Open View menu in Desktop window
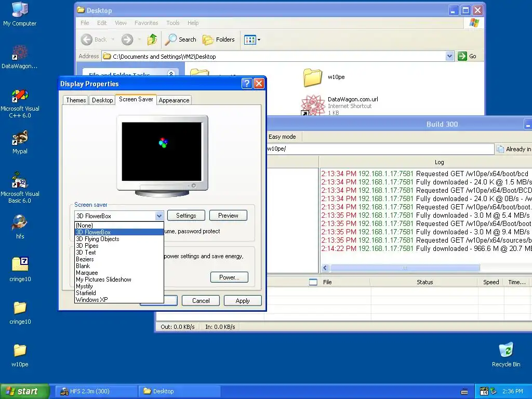Viewport: 532px width, 399px height. (121, 23)
